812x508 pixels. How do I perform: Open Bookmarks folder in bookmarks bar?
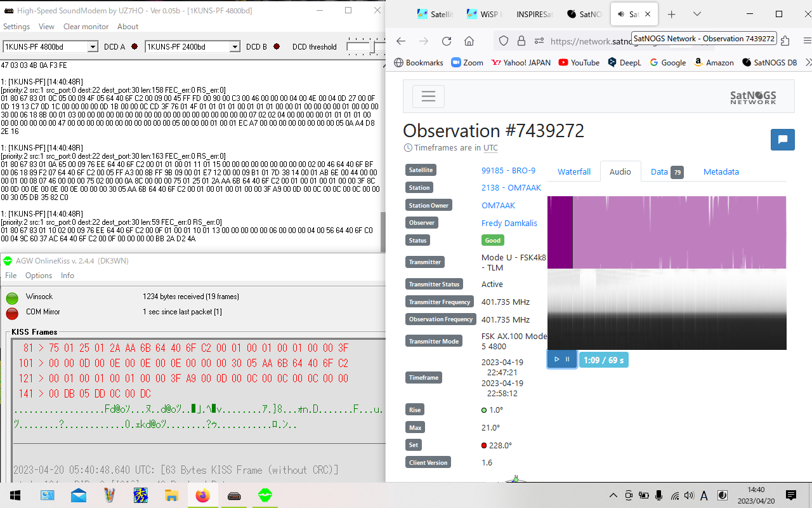coord(418,62)
